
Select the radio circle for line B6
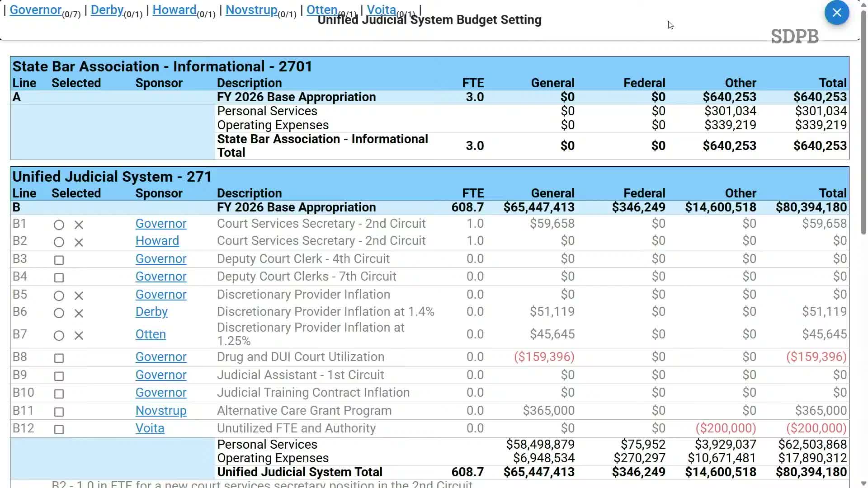[59, 313]
